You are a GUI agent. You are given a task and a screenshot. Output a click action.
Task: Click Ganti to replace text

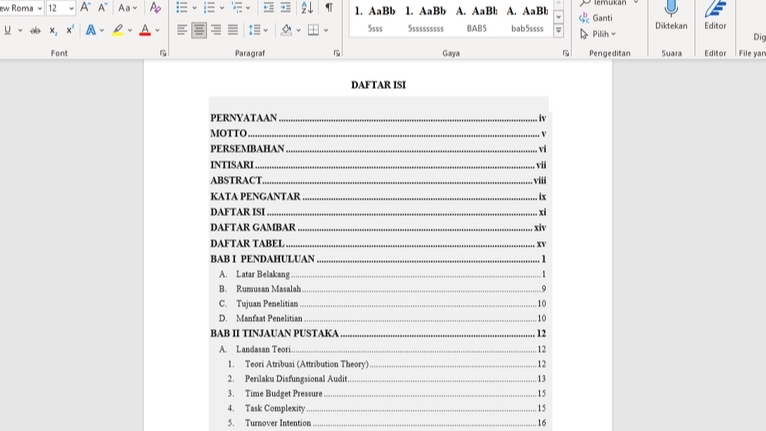click(596, 18)
